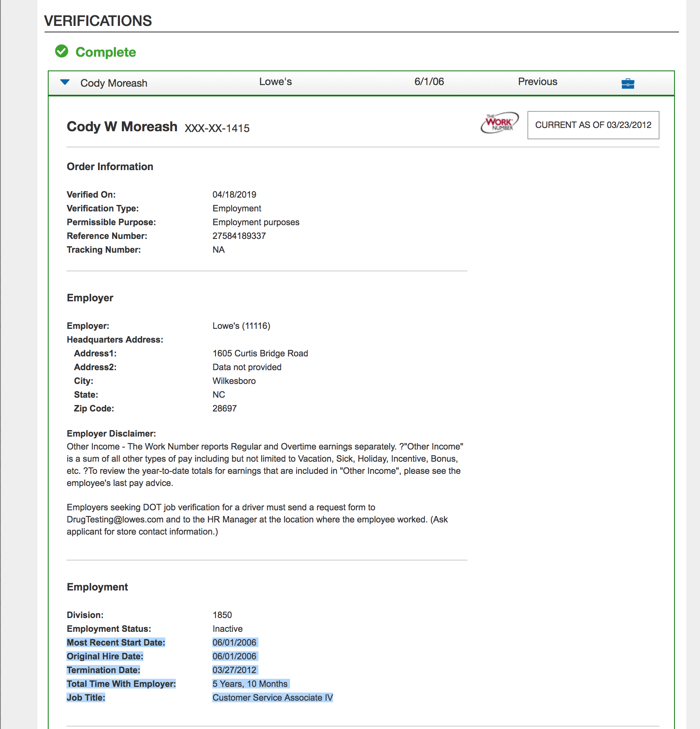Click the Verified On date 04/18/2019
The image size is (700, 729).
(x=234, y=195)
